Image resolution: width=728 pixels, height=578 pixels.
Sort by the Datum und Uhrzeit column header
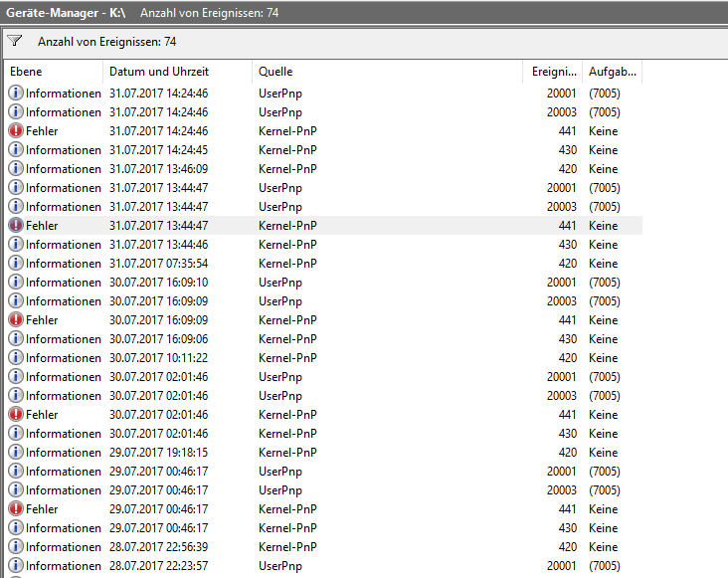177,72
